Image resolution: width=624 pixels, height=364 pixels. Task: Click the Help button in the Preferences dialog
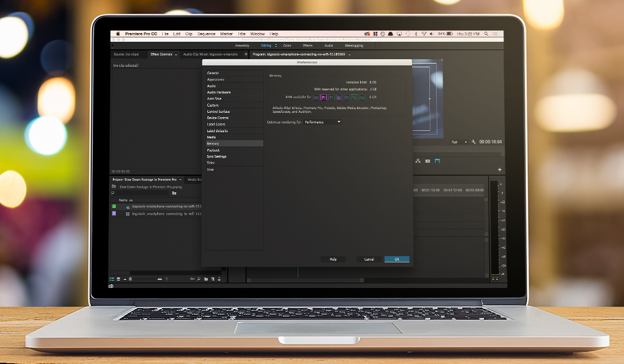click(333, 259)
